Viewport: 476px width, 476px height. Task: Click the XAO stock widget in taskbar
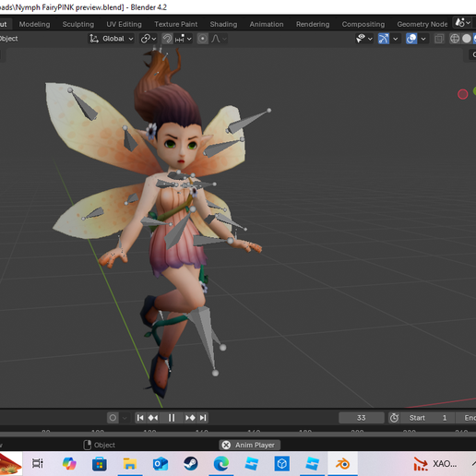pyautogui.click(x=436, y=464)
